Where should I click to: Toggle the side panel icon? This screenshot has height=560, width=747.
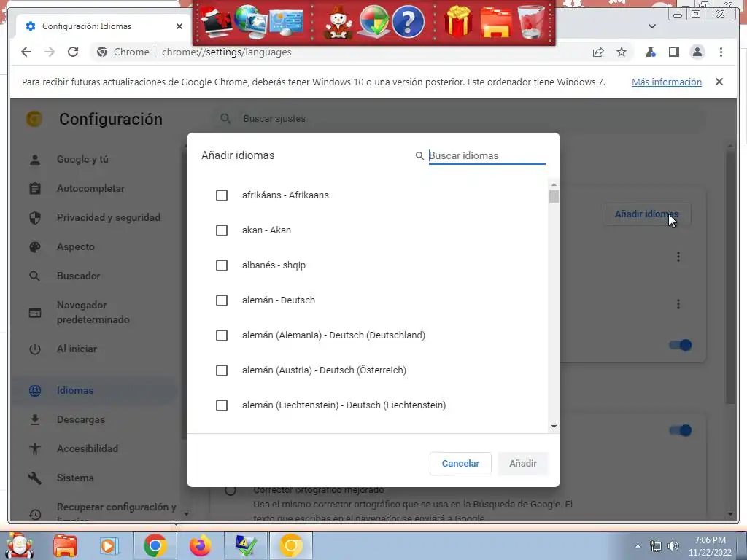point(673,52)
